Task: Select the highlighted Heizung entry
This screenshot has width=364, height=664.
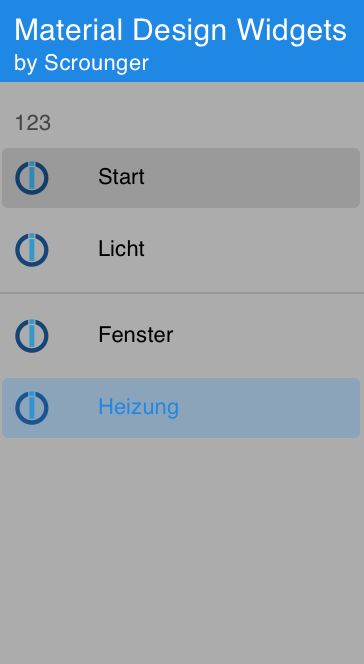Action: [181, 408]
